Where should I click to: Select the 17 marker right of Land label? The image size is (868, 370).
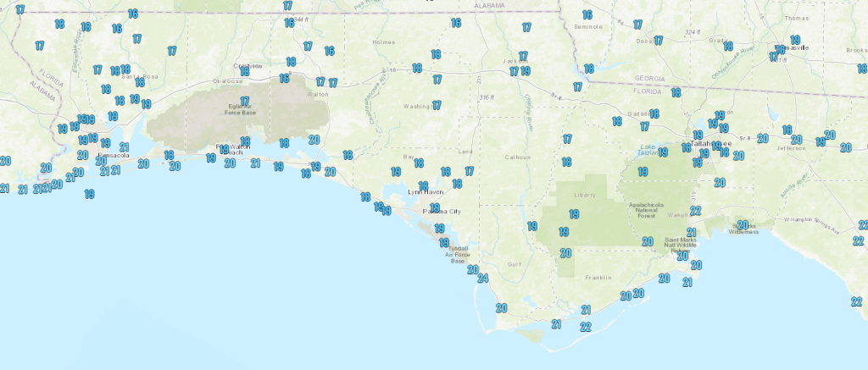pyautogui.click(x=469, y=171)
